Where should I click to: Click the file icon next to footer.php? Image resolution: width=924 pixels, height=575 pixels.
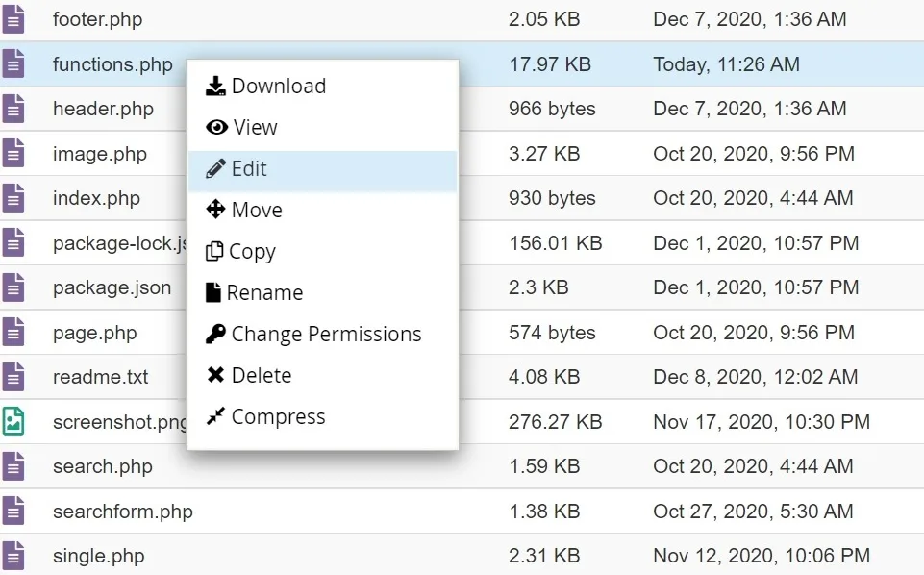(12, 19)
